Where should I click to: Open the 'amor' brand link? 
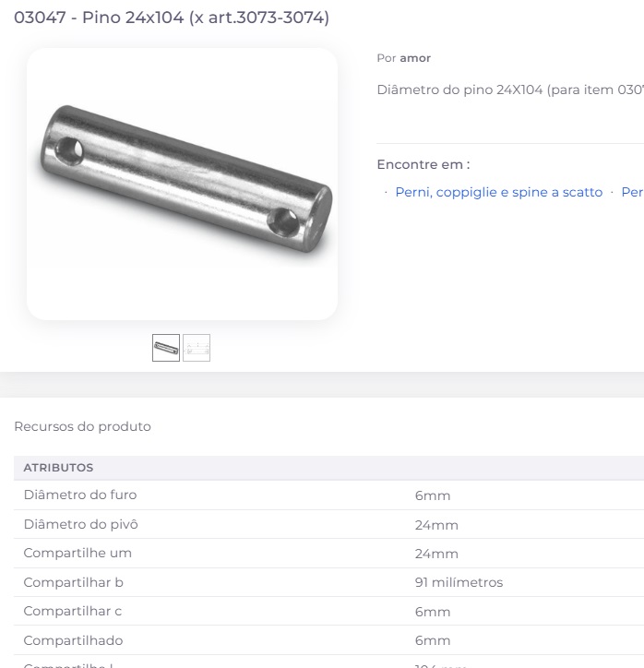tap(415, 58)
